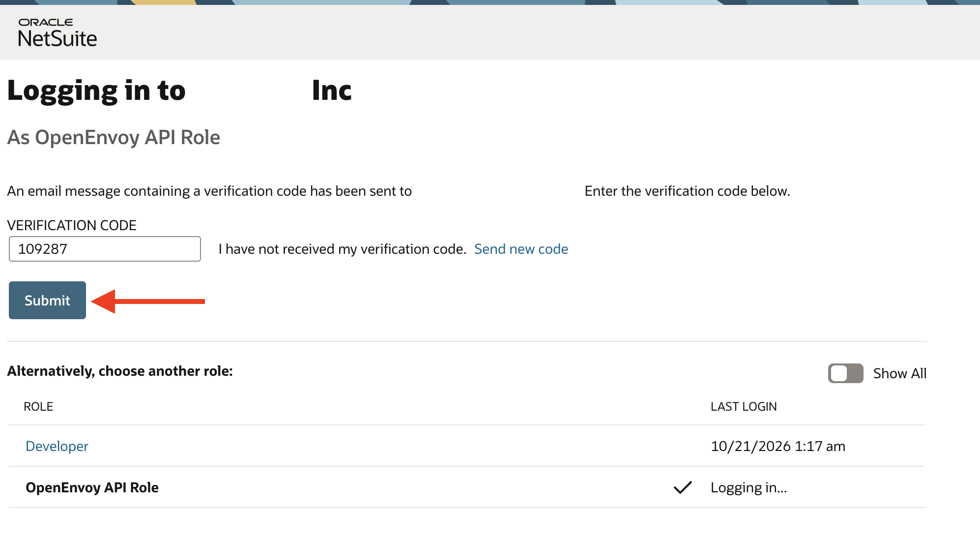The height and width of the screenshot is (542, 980).
Task: Click the LAST LOGIN column header
Action: click(x=744, y=407)
